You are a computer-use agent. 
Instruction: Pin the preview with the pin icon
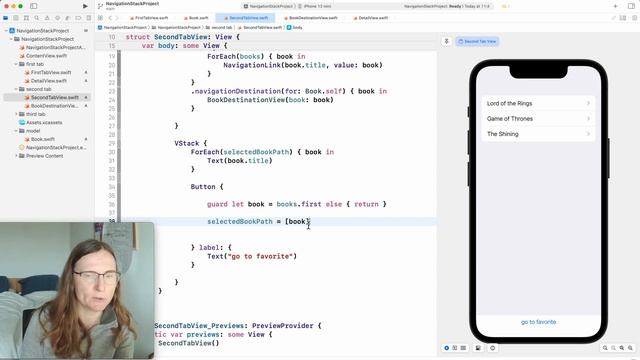pos(447,41)
